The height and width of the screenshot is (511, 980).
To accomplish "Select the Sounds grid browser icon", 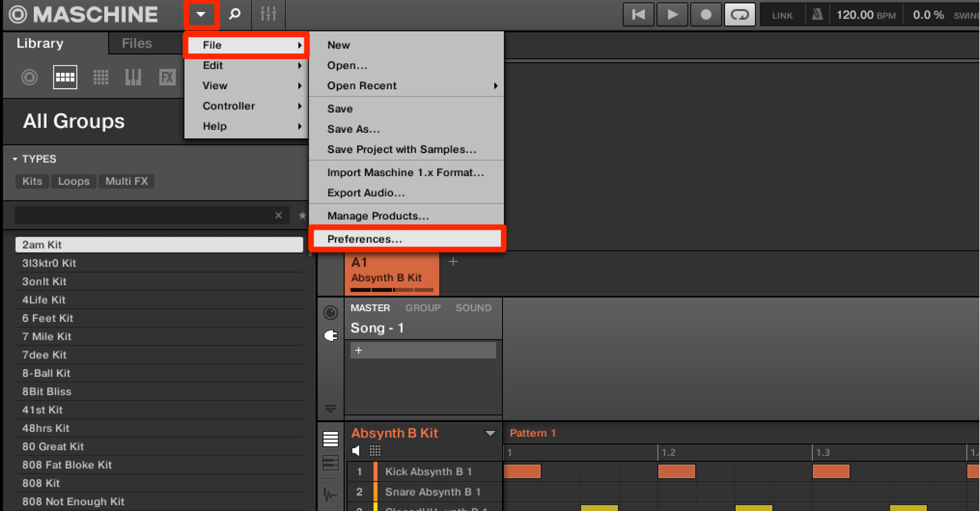I will click(x=101, y=77).
